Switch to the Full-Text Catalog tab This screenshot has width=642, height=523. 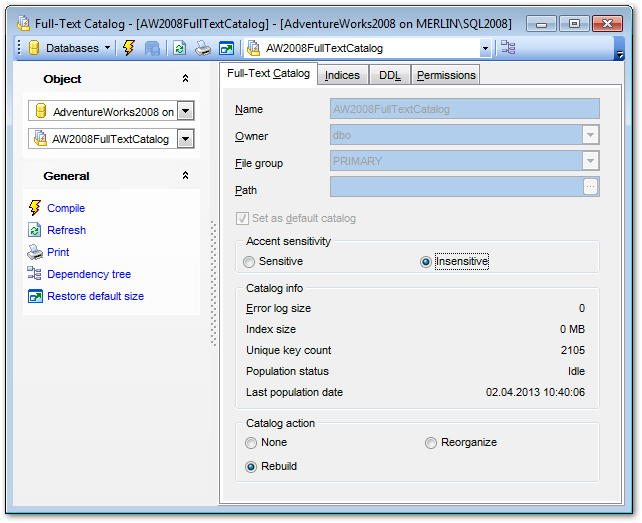[x=269, y=74]
